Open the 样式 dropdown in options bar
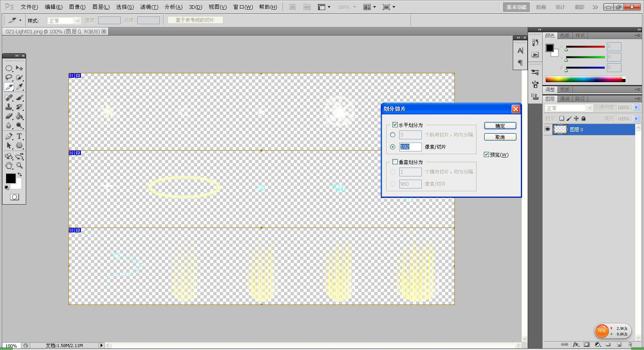 point(64,21)
